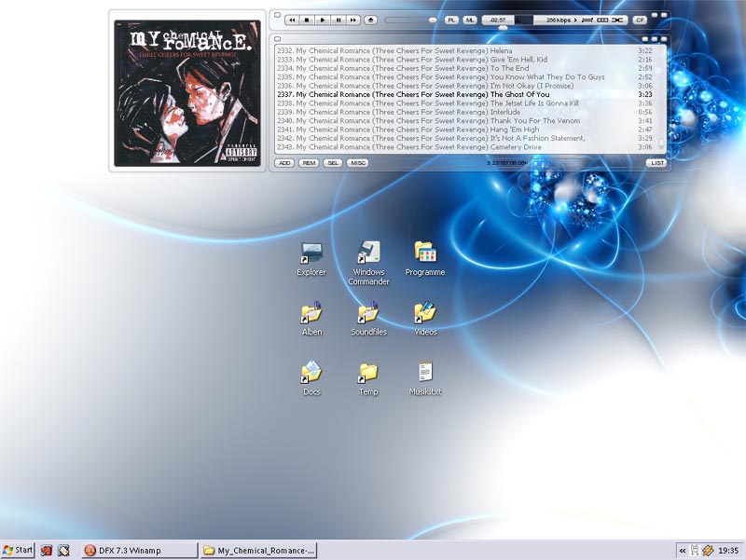Toggle repeat mode icon
746x560 pixels.
point(587,20)
